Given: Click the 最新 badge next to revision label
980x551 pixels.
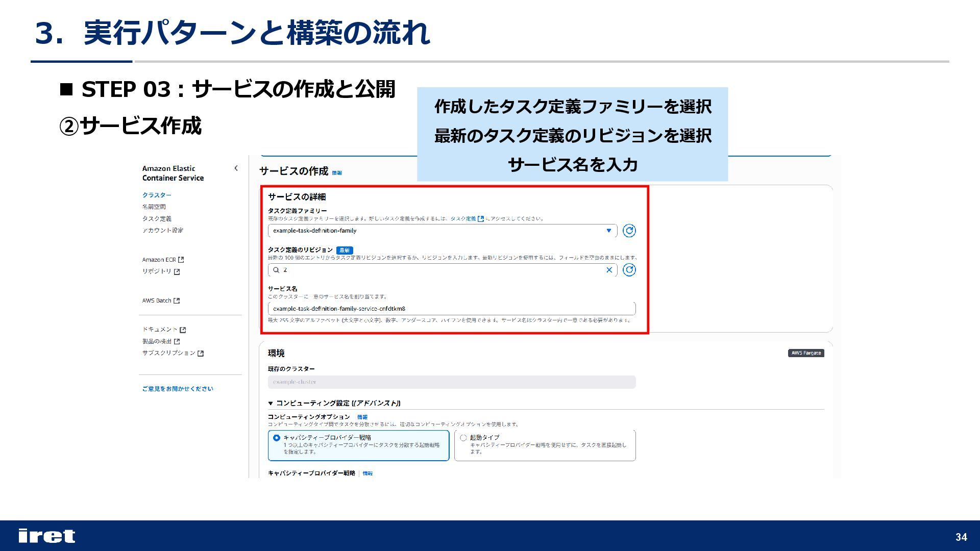Looking at the screenshot, I should (x=345, y=250).
